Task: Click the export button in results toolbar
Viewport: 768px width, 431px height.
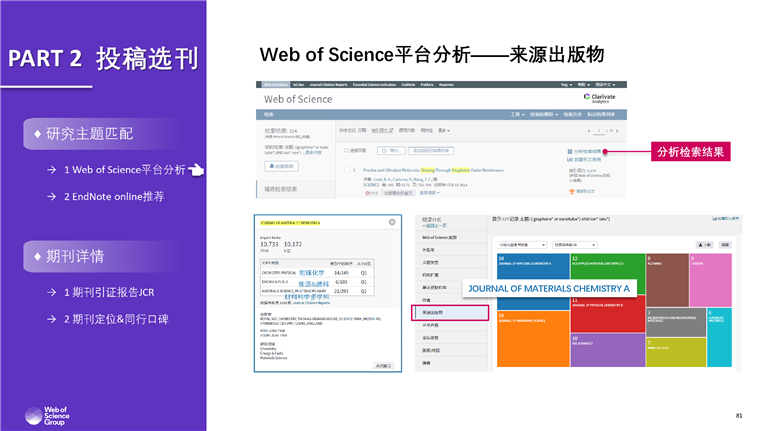Action: pos(391,150)
